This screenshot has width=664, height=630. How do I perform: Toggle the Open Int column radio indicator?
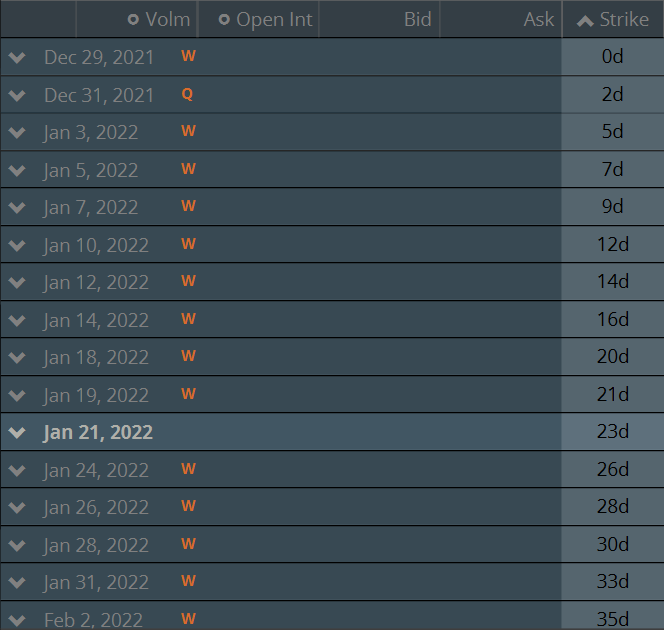point(224,20)
